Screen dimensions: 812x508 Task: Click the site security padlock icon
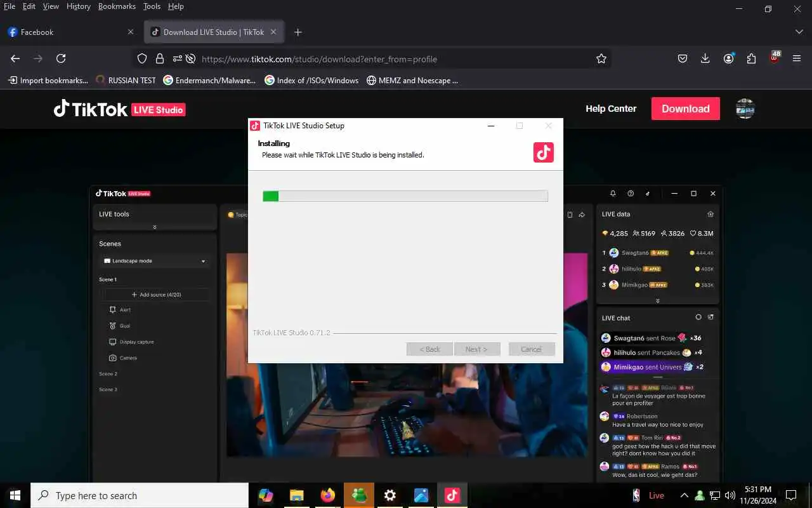click(x=160, y=58)
